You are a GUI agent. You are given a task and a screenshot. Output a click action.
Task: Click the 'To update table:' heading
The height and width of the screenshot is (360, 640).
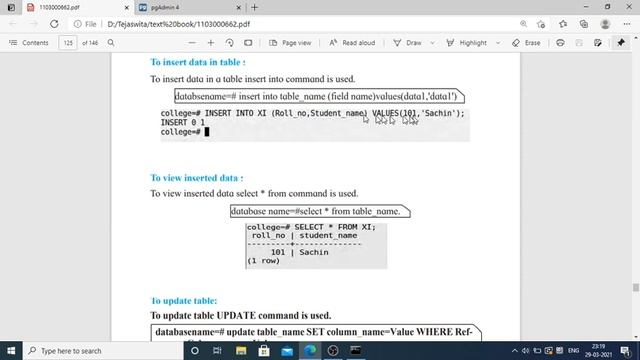pos(184,301)
